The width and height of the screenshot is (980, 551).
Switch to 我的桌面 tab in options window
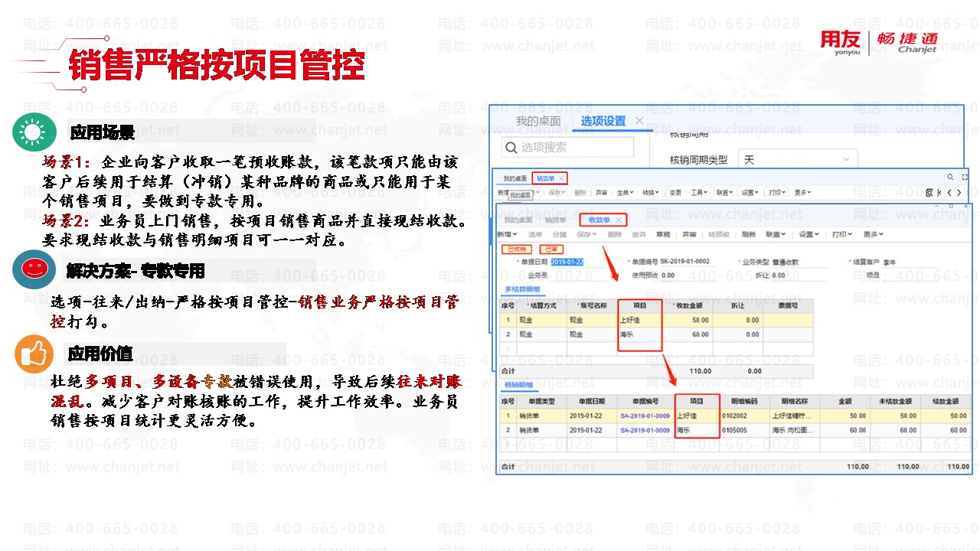pyautogui.click(x=537, y=121)
